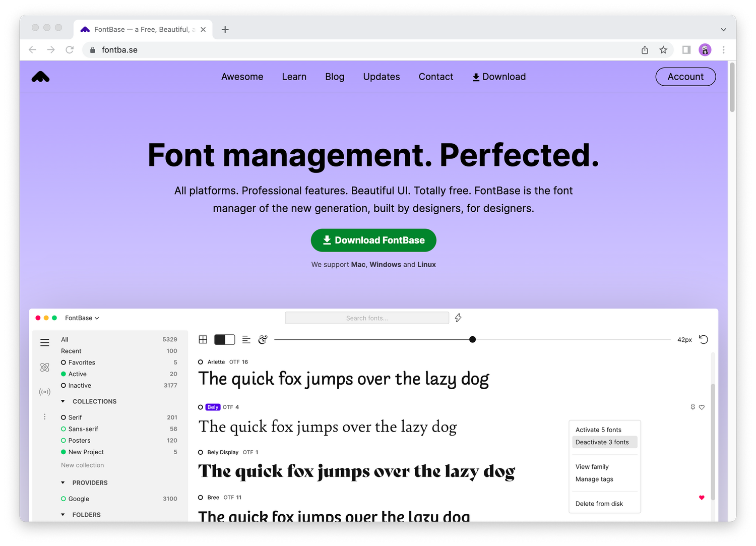Open the Awesome nav link

coord(242,77)
